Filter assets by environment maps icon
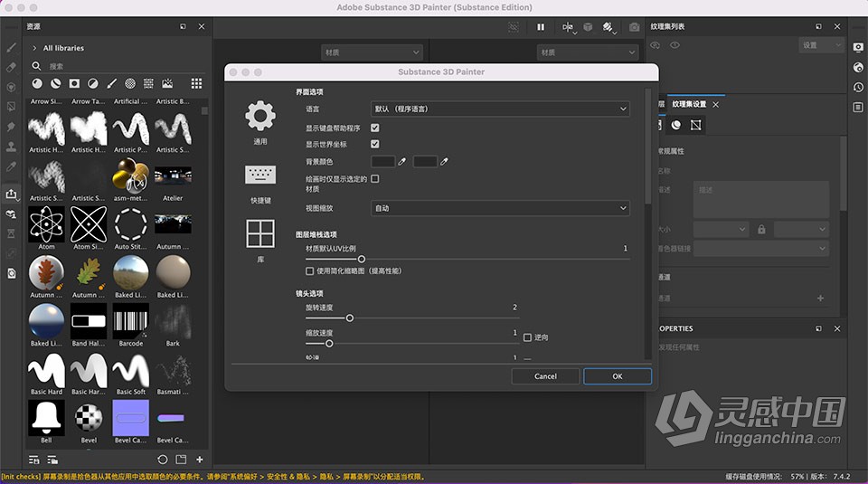Image resolution: width=868 pixels, height=484 pixels. 168,83
